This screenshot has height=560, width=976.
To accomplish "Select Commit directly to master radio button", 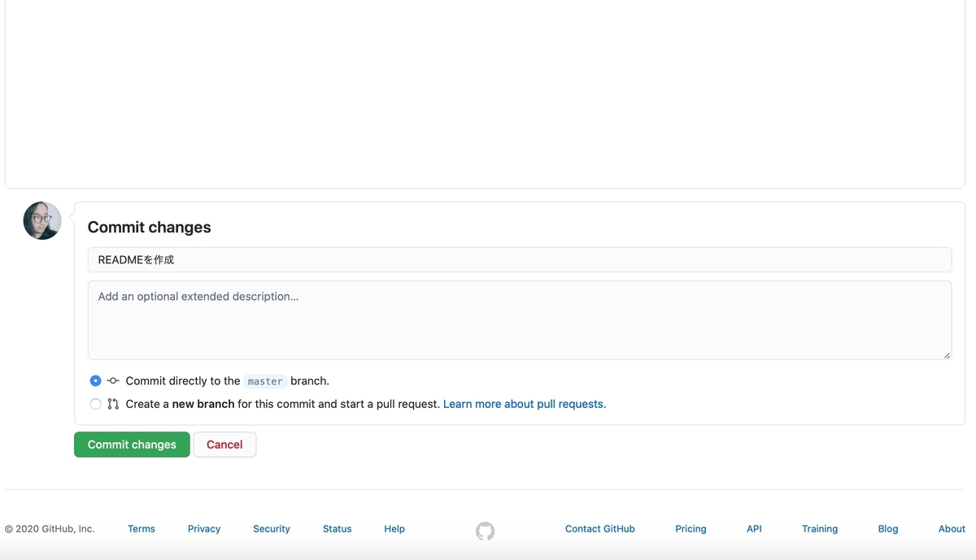I will point(96,381).
